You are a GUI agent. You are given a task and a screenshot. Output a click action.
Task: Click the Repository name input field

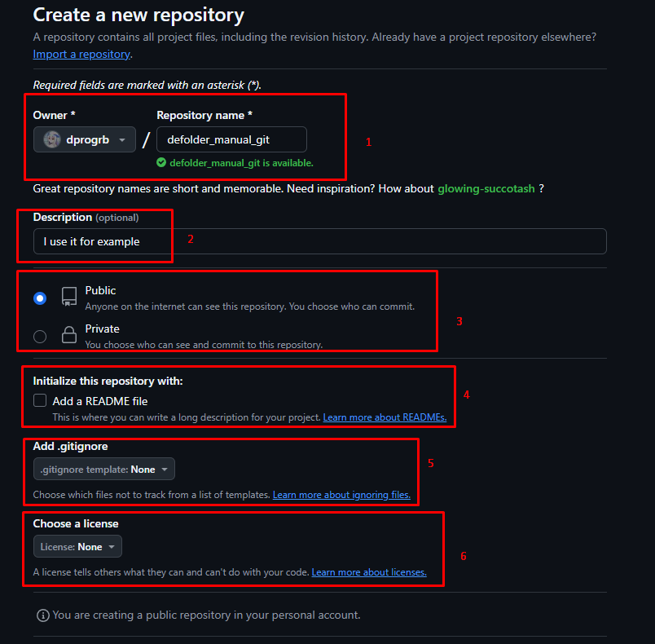tap(231, 139)
